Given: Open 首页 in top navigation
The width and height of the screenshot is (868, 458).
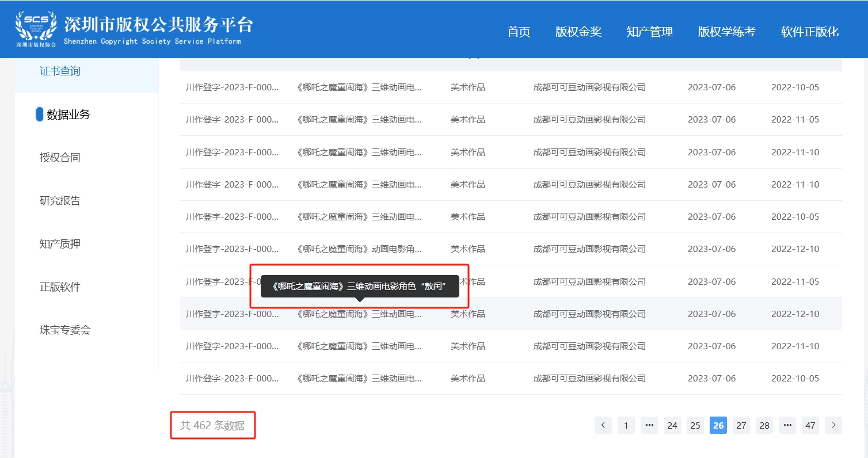Looking at the screenshot, I should (x=519, y=32).
